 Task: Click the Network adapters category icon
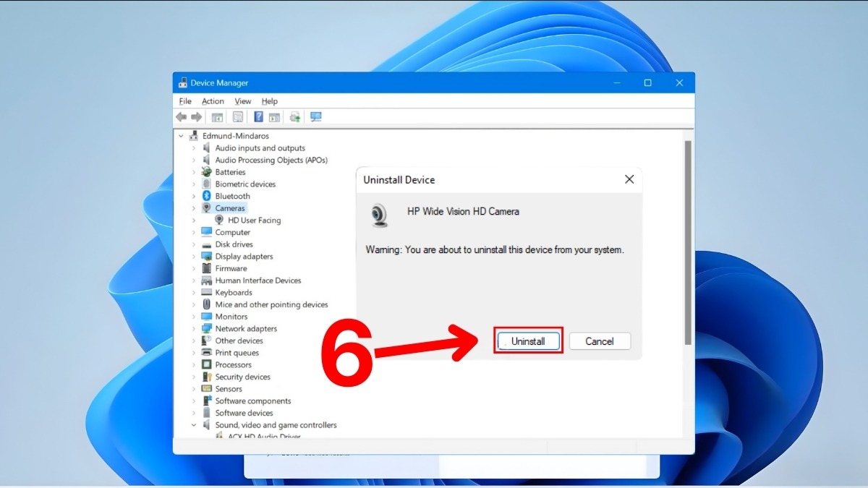coord(206,329)
